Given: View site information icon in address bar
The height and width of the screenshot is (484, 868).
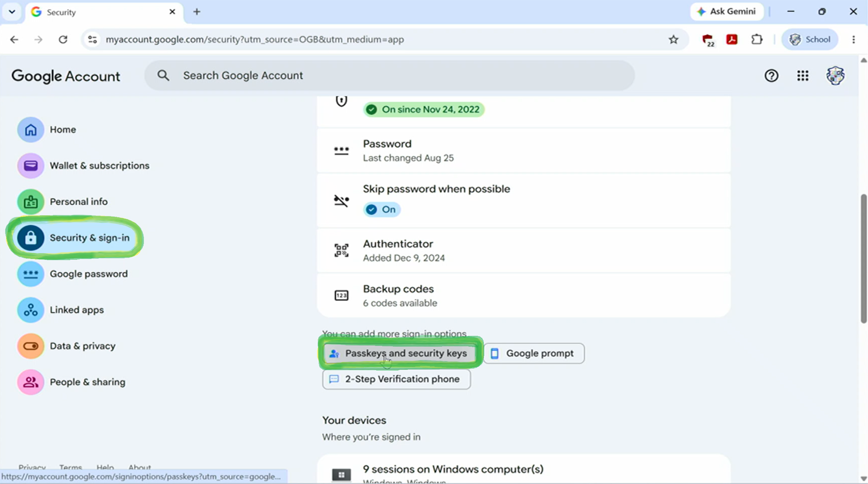Looking at the screenshot, I should (x=92, y=39).
